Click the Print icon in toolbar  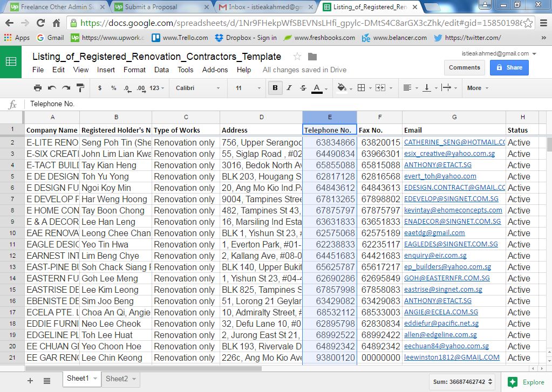coord(38,87)
